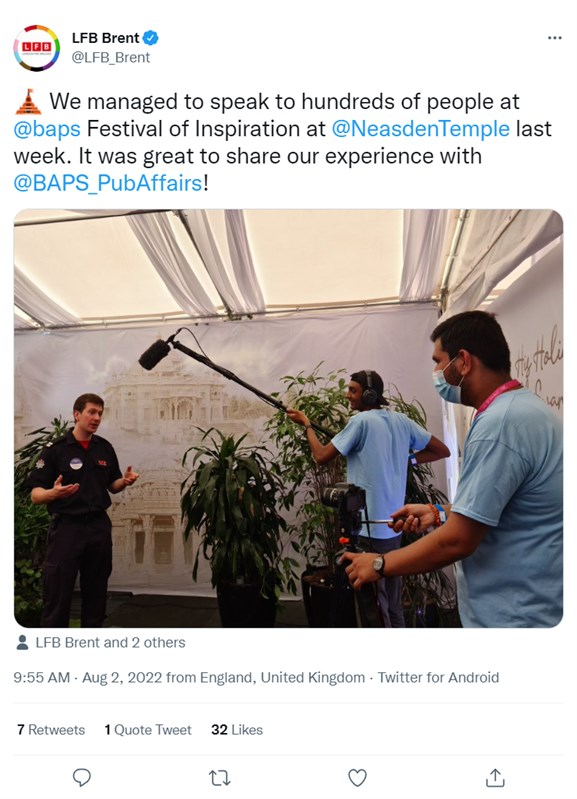Like the tweet with heart icon
The width and height of the screenshot is (577, 799).
tap(357, 778)
